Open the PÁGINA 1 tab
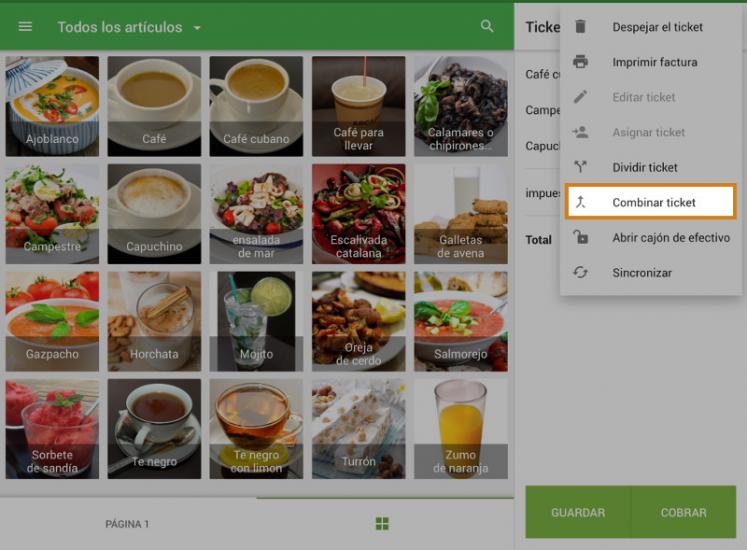Screen dimensions: 747x550 [x=127, y=524]
